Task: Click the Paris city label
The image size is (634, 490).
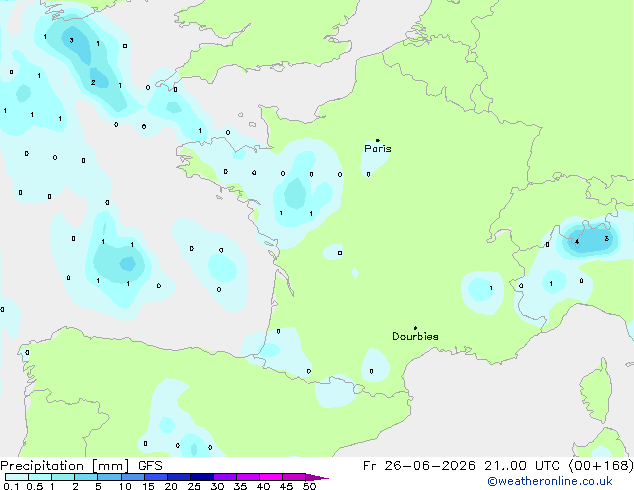Action: click(x=378, y=149)
